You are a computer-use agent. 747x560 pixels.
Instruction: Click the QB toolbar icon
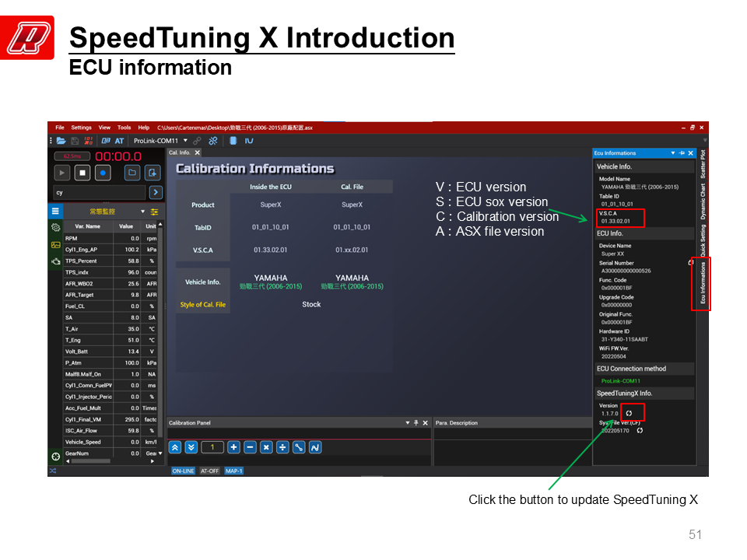click(106, 141)
